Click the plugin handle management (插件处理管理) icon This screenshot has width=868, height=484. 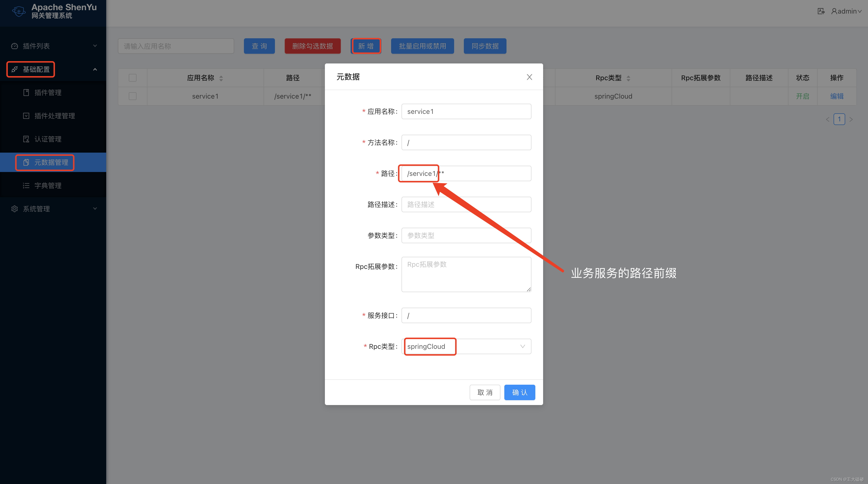(26, 116)
